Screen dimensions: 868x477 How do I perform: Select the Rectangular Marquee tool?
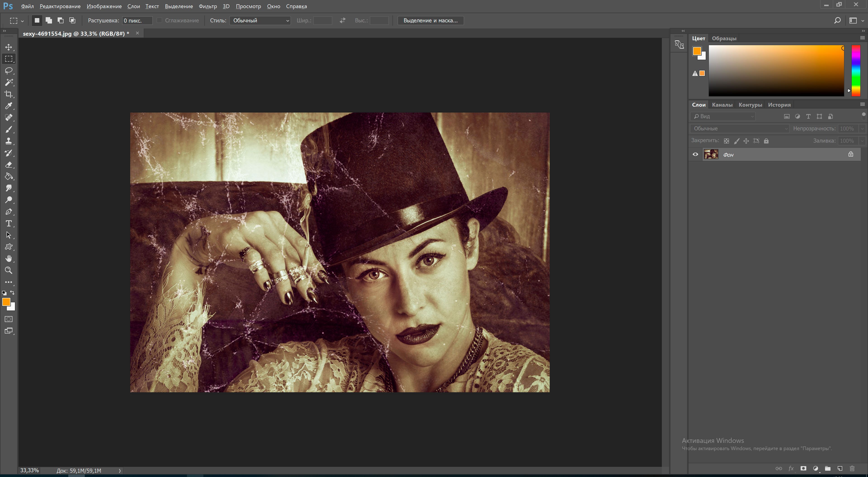pyautogui.click(x=9, y=59)
